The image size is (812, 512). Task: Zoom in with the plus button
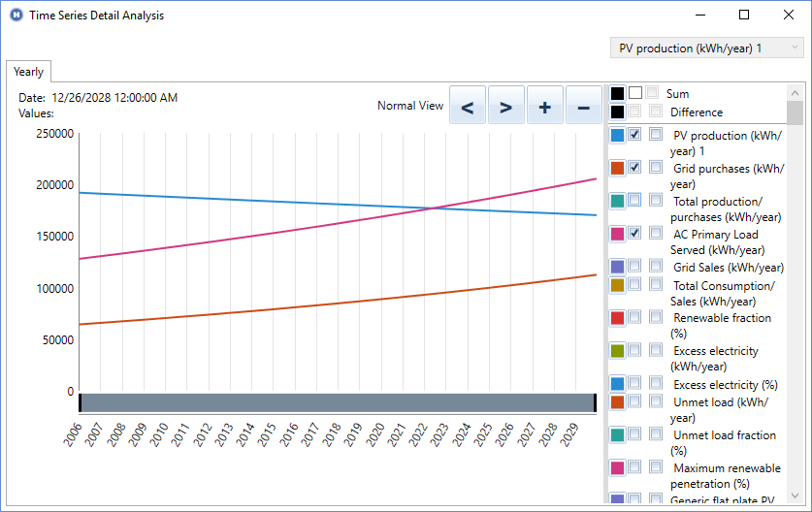(545, 105)
